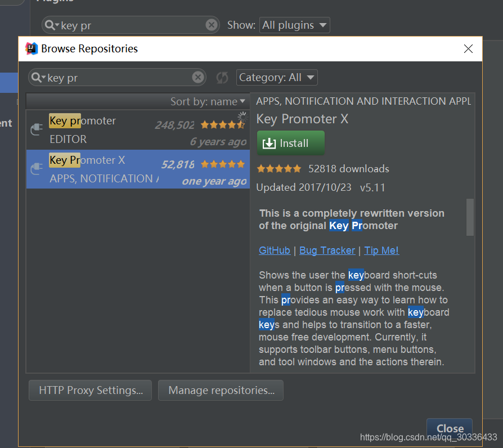Viewport: 503px width, 448px height.
Task: Click the Close button at bottom
Action: click(450, 428)
